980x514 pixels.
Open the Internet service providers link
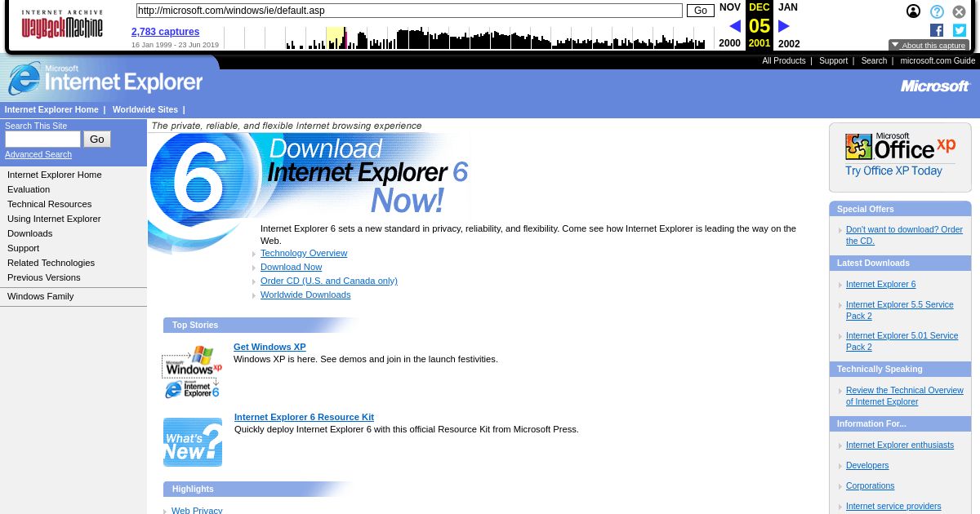point(893,506)
